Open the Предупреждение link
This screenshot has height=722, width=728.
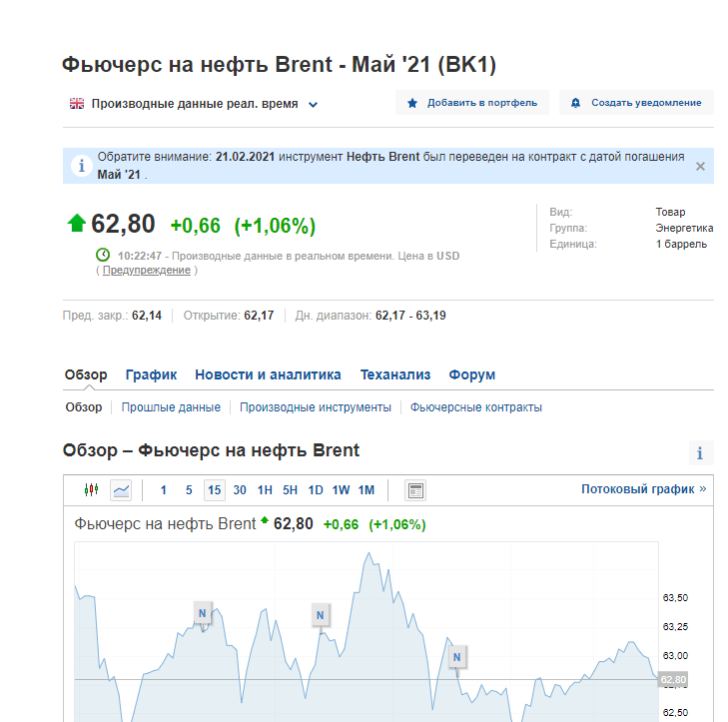146,271
